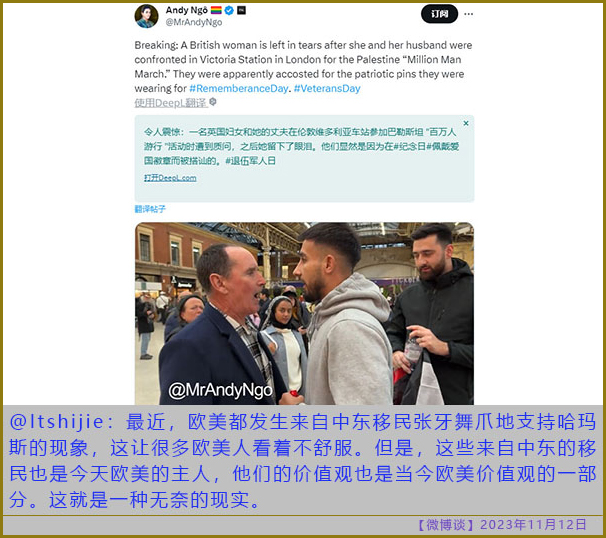Click the gear icon beside DeepL translate

point(213,102)
